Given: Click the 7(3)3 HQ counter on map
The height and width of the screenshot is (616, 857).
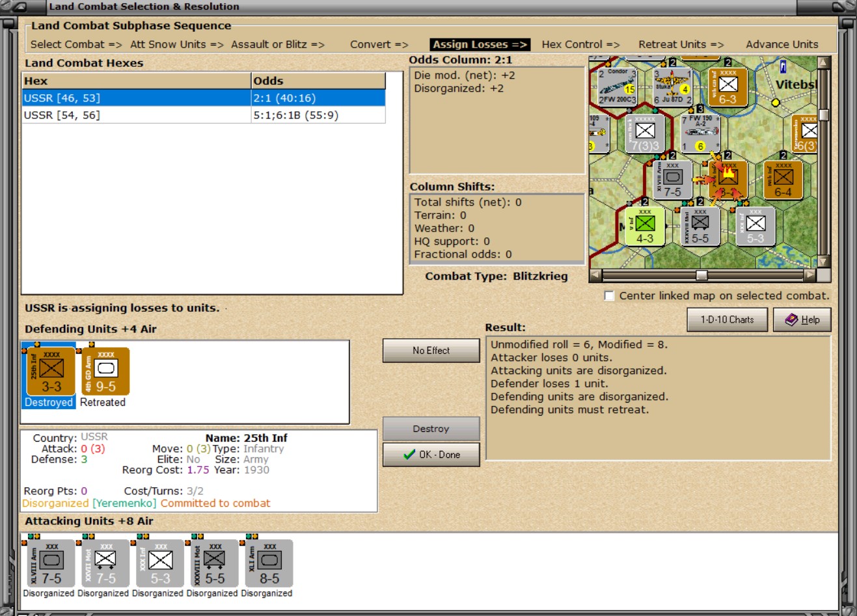Looking at the screenshot, I should tap(645, 133).
